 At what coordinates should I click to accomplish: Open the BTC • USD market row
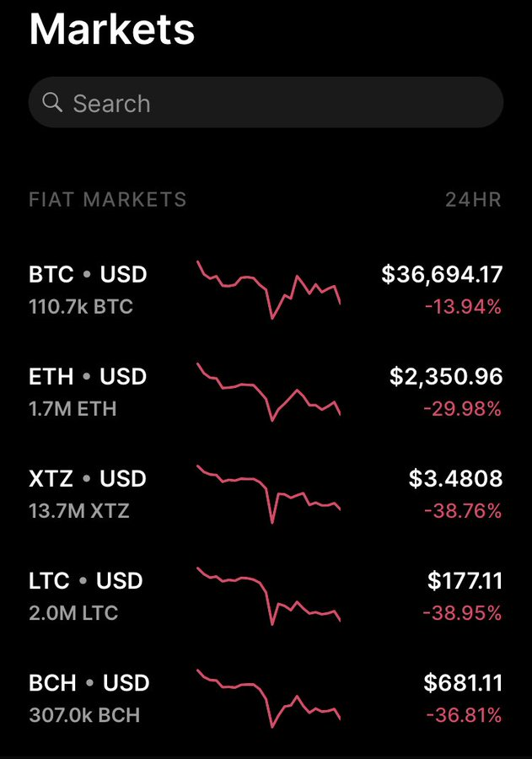[266, 290]
